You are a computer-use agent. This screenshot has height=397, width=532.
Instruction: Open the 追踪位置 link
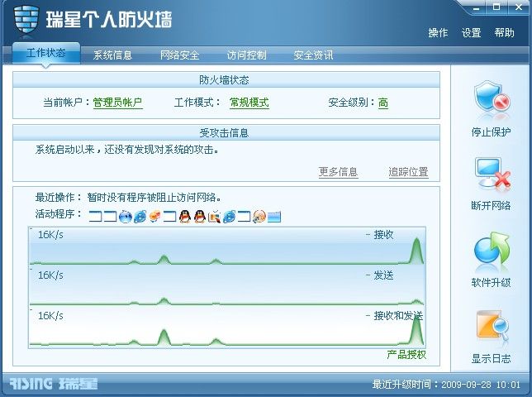[408, 172]
